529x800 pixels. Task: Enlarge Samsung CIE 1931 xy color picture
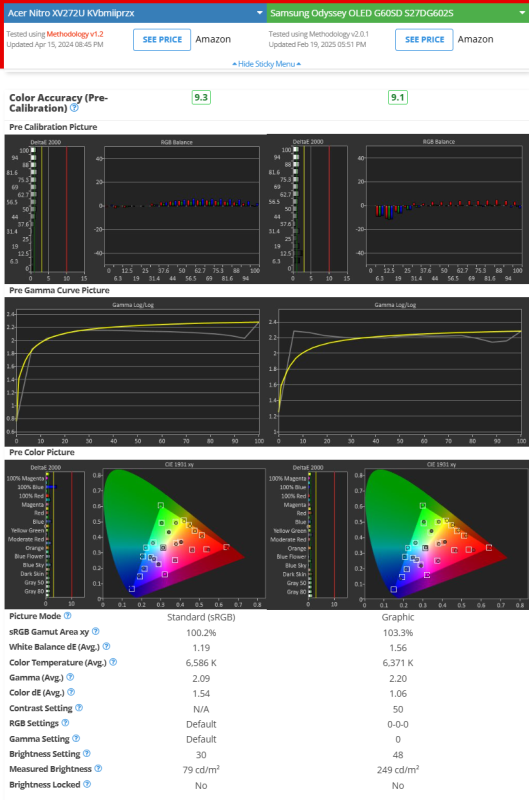pos(398,535)
